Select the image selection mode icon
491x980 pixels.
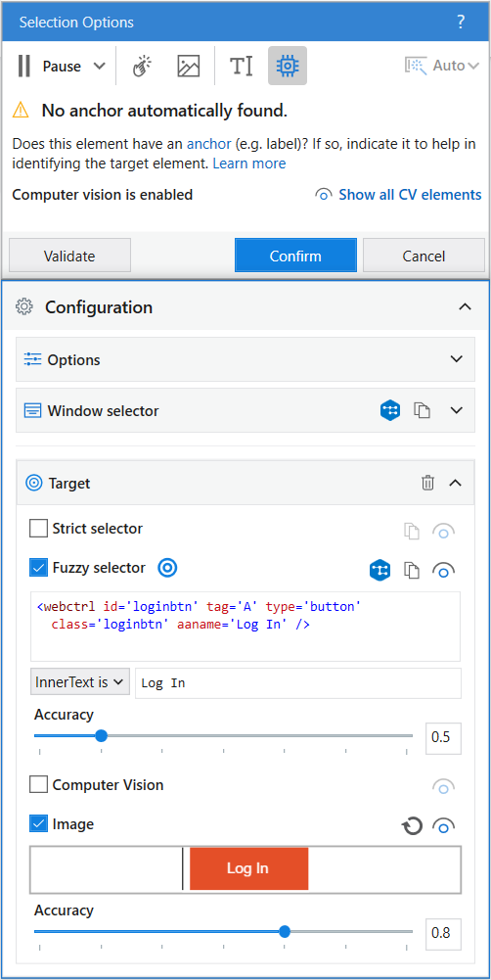[188, 66]
